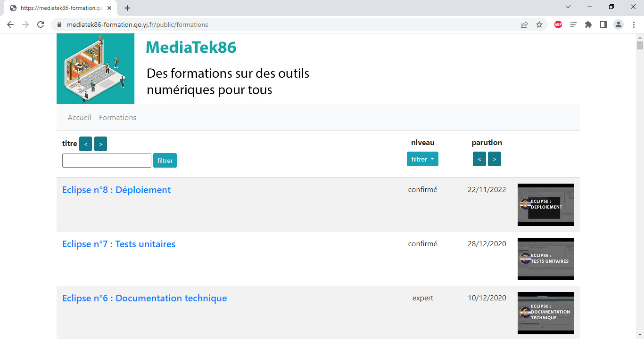Image resolution: width=644 pixels, height=339 pixels.
Task: Click the browser forward arrow
Action: (25, 24)
